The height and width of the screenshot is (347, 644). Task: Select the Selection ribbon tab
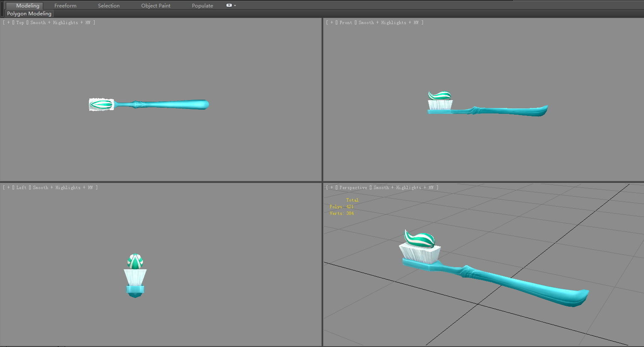(108, 6)
